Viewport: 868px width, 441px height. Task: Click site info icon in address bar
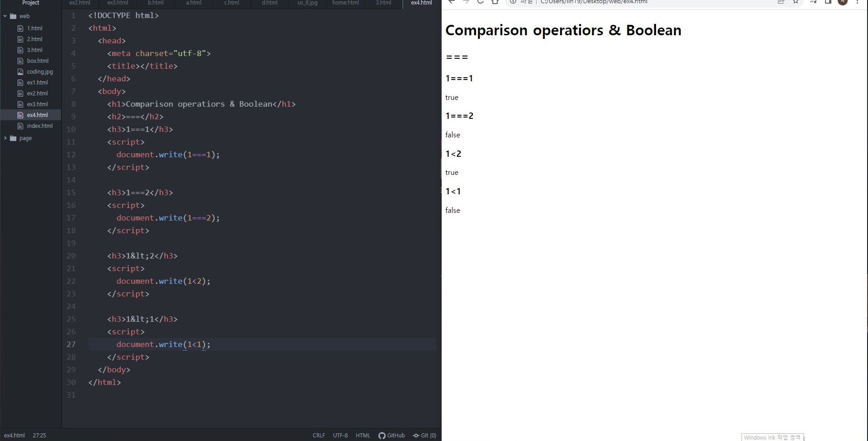(x=513, y=2)
